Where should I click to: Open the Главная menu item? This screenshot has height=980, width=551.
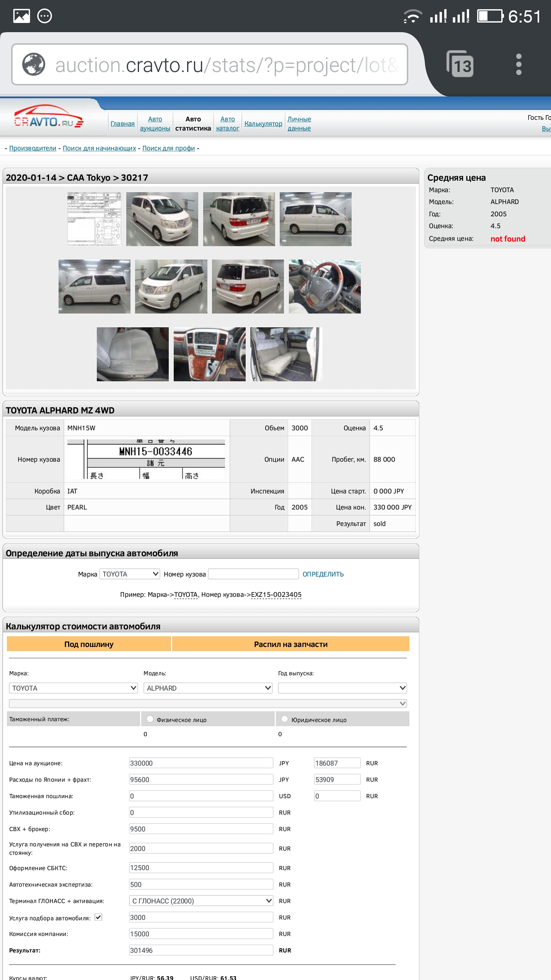click(122, 124)
